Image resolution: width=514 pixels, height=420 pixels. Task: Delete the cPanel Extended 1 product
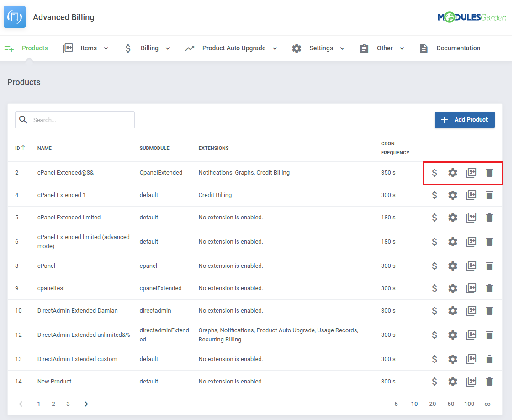click(489, 195)
